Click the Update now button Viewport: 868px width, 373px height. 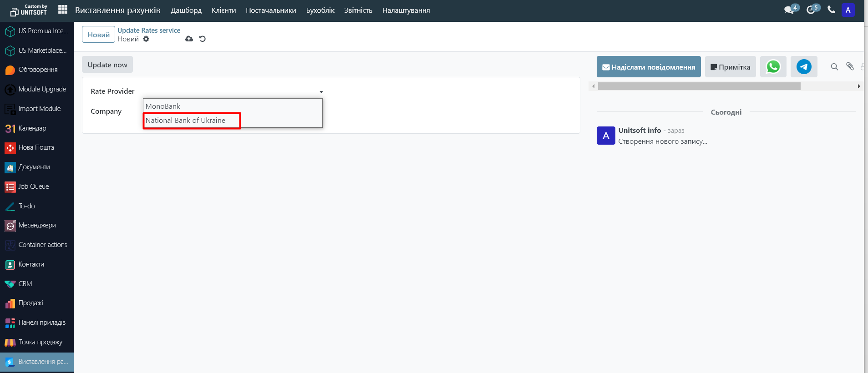point(107,65)
